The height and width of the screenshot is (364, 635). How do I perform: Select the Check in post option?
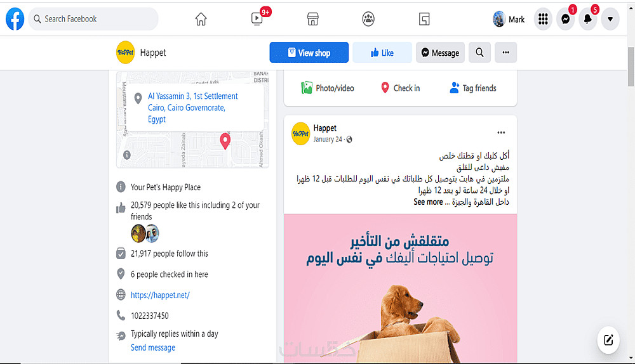click(x=401, y=88)
